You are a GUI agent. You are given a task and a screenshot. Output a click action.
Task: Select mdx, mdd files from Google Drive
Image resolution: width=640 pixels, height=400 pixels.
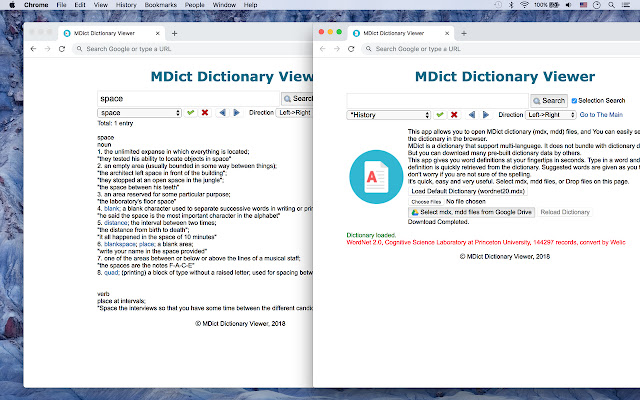pos(471,212)
